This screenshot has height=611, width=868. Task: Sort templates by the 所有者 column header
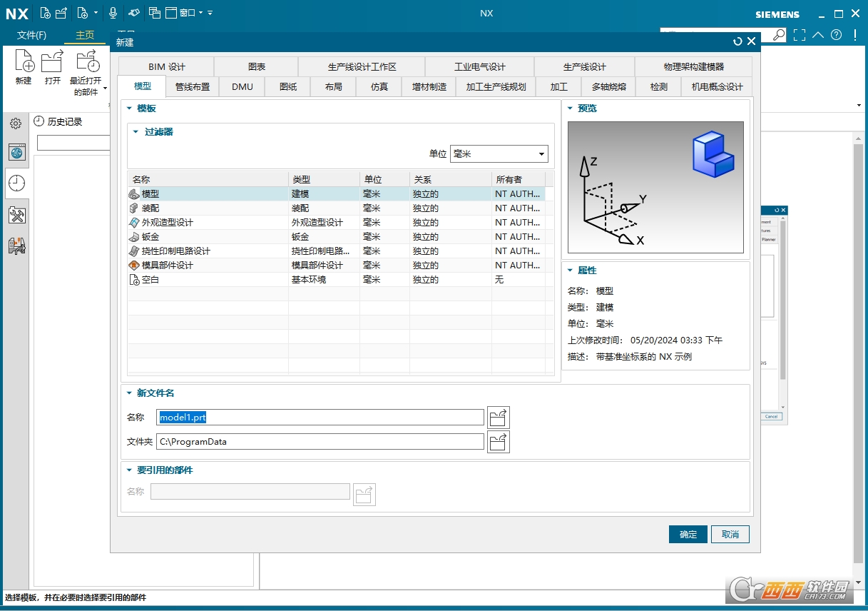[519, 180]
